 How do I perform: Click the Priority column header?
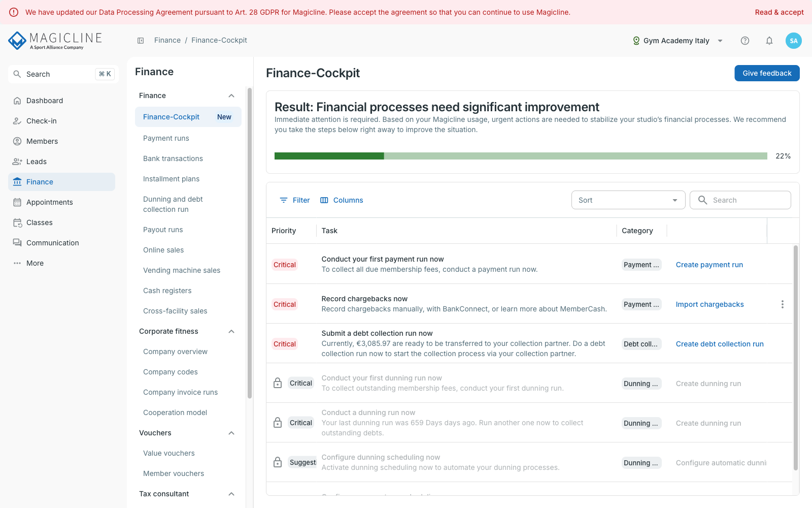(284, 231)
